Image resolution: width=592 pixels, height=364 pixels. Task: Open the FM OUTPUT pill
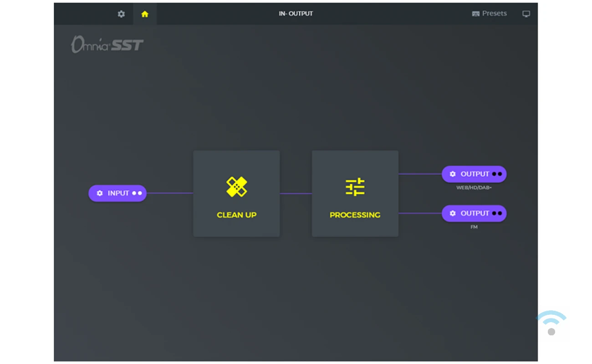[474, 213]
